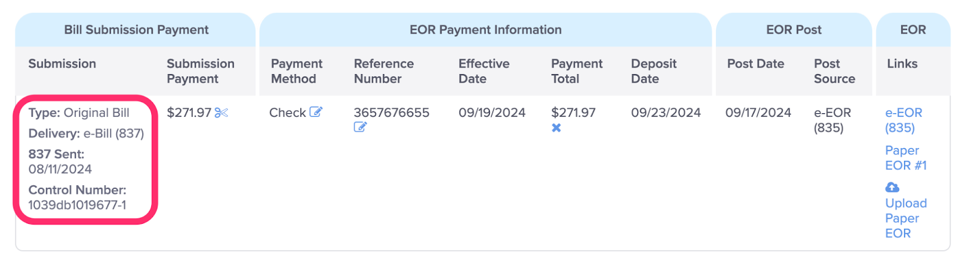Click the effective date 09/19/2024
Viewport: 980px width, 263px height.
point(492,113)
